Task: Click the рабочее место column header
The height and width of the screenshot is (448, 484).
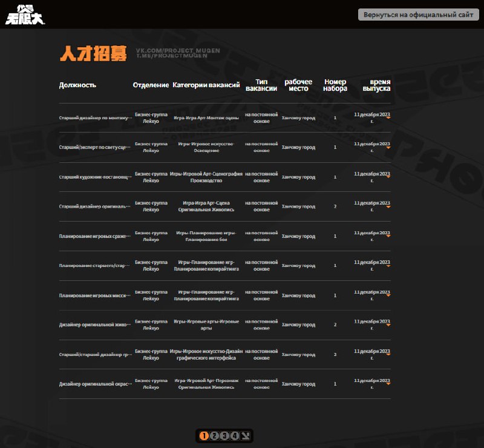Action: 298,85
